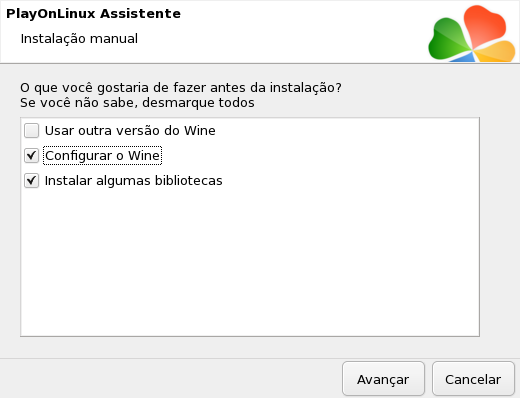Proceed with the Avançar button
The height and width of the screenshot is (398, 520).
tap(383, 379)
